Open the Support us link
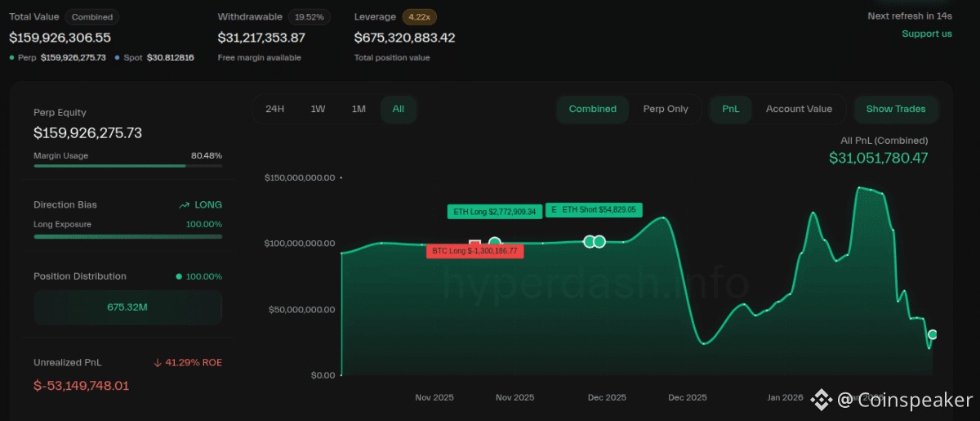The height and width of the screenshot is (421, 980). (926, 34)
